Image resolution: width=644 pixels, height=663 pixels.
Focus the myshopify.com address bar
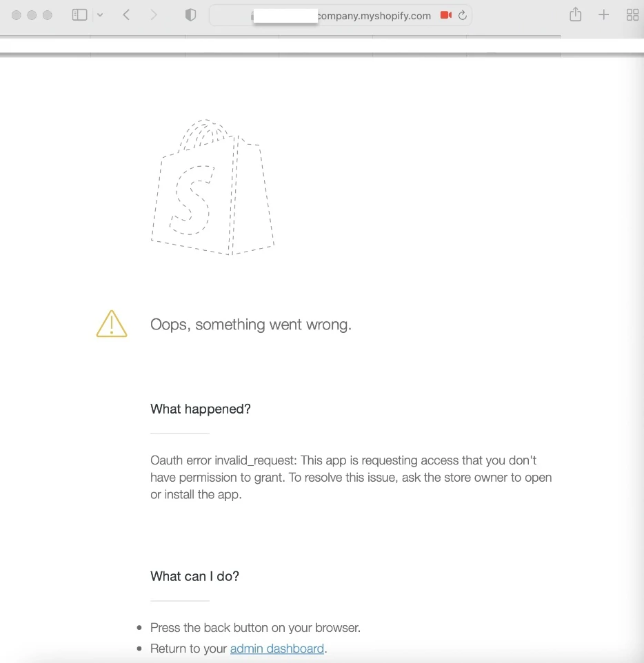pyautogui.click(x=372, y=15)
